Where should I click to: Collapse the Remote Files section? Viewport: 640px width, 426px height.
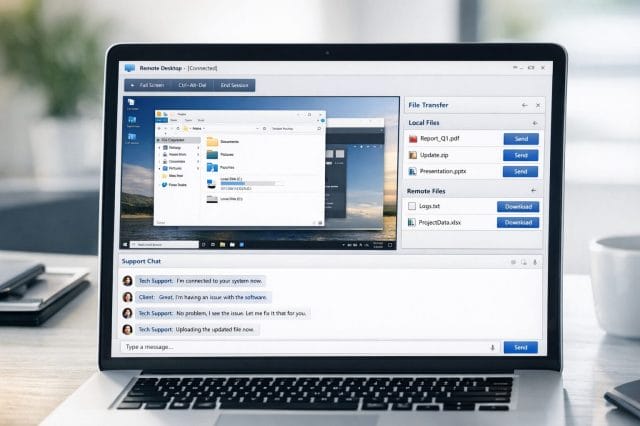click(533, 191)
